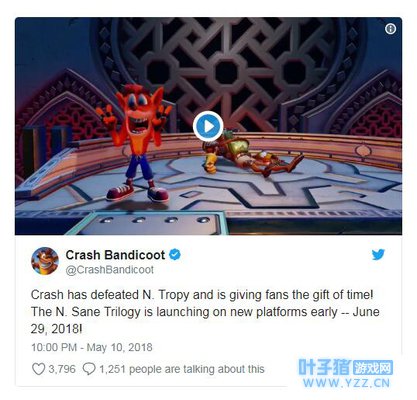
Task: Visit the @CrashBandicoot handle
Action: click(110, 270)
